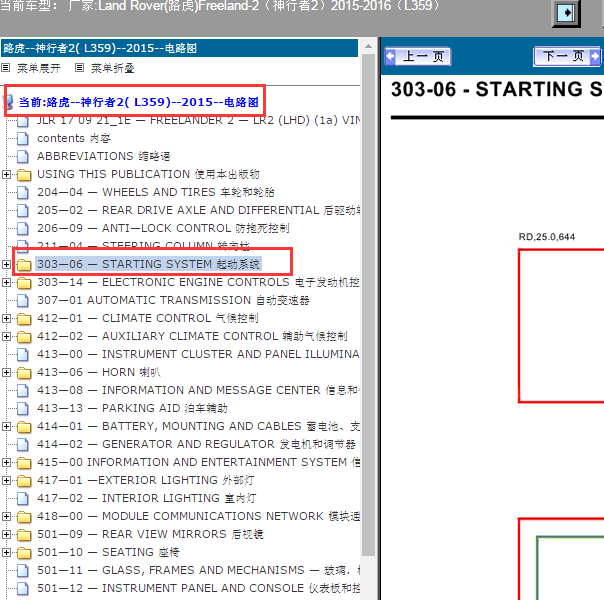Open contents 内容 tree entry
The image size is (604, 600).
click(x=74, y=138)
